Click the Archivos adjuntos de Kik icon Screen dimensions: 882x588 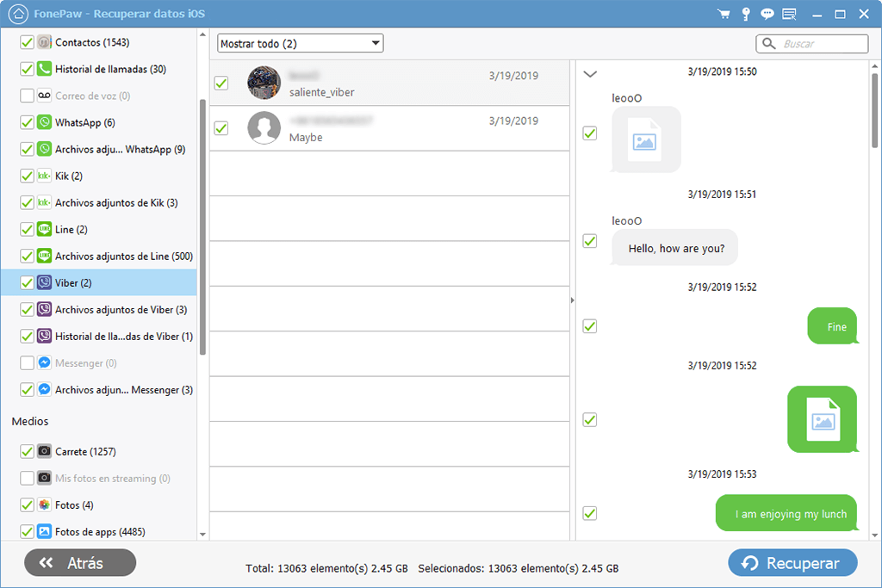tap(45, 202)
